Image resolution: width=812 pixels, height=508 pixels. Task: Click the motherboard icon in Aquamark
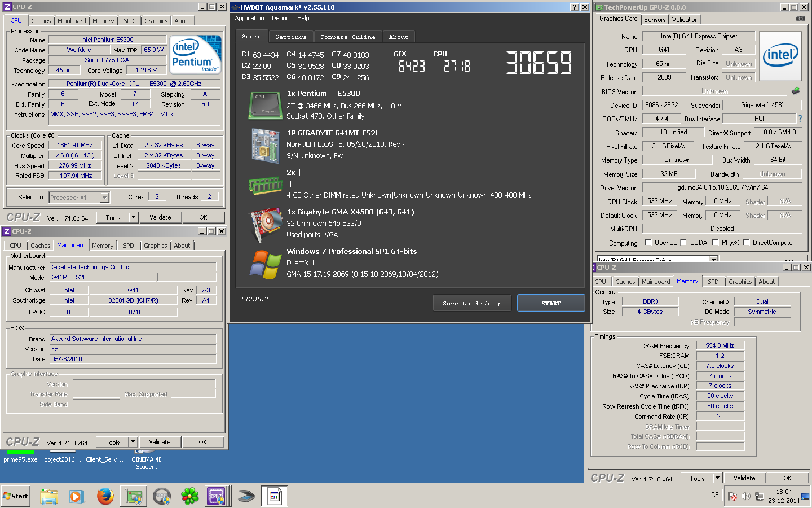[265, 145]
